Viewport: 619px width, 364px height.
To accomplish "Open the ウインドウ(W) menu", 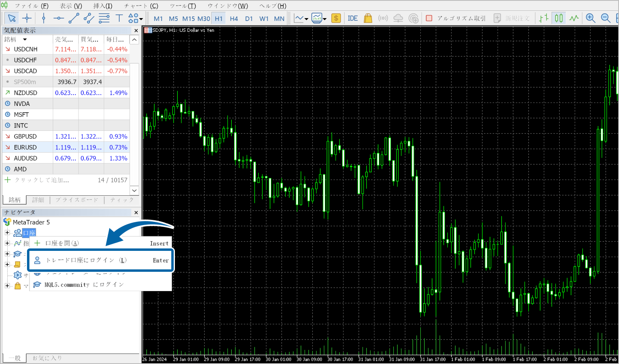I will tap(228, 6).
